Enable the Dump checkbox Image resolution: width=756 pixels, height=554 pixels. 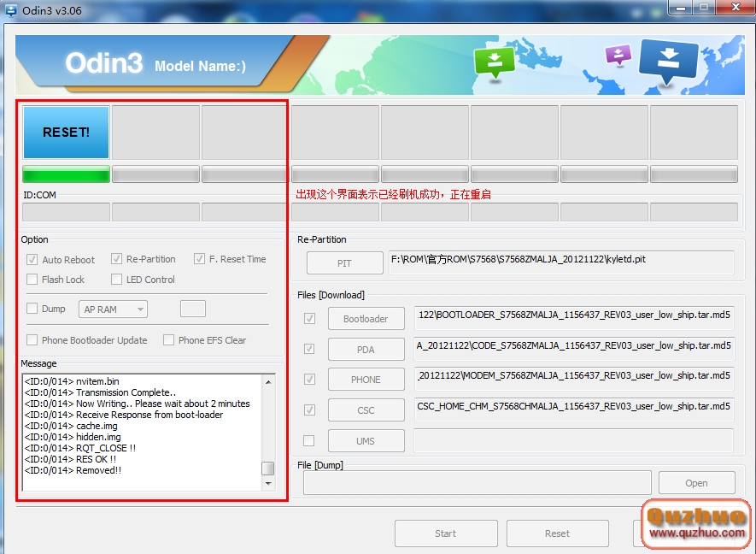32,309
